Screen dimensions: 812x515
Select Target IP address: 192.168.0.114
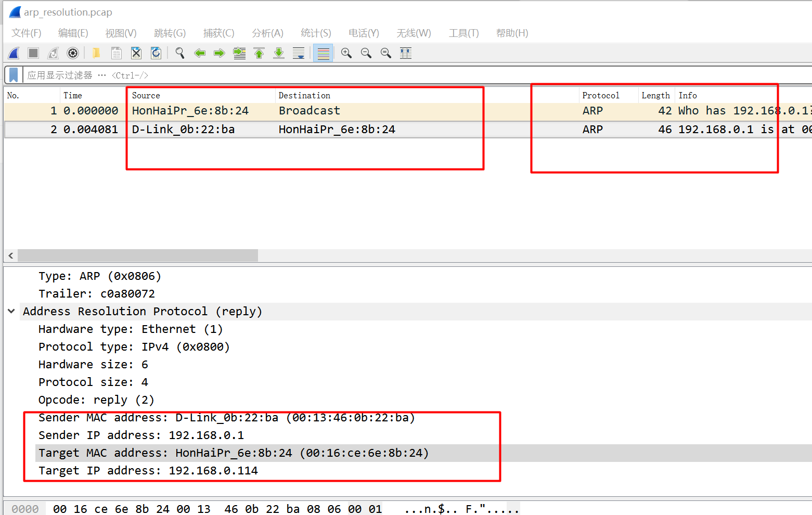tap(148, 471)
